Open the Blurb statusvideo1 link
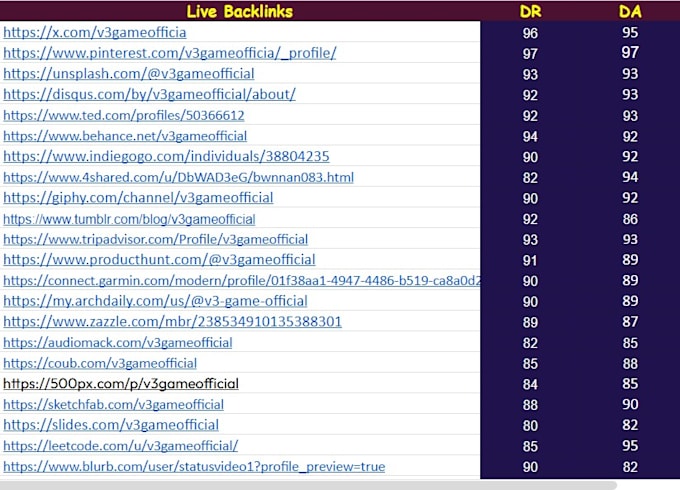Screen dimensions: 680x490 (x=194, y=467)
